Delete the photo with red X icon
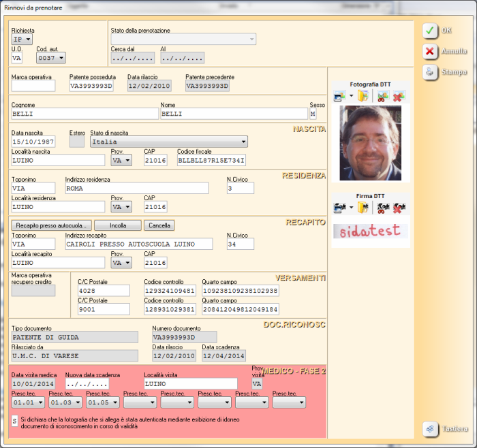The image size is (477, 448). pyautogui.click(x=398, y=97)
